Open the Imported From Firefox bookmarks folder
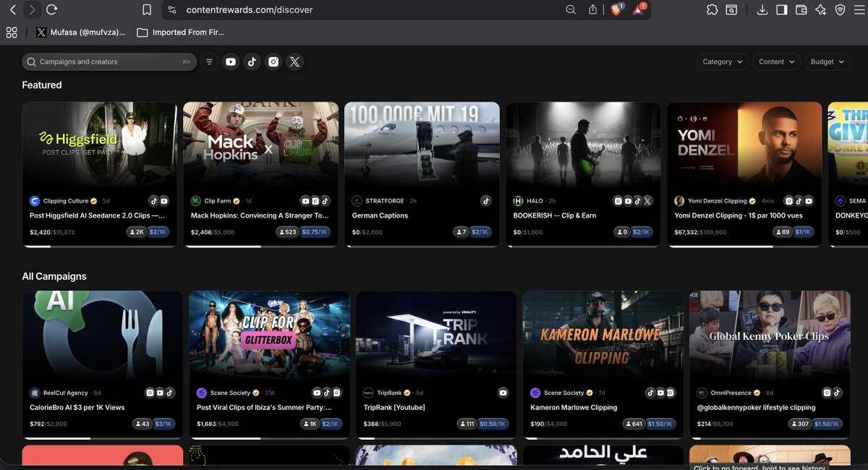 pyautogui.click(x=181, y=33)
